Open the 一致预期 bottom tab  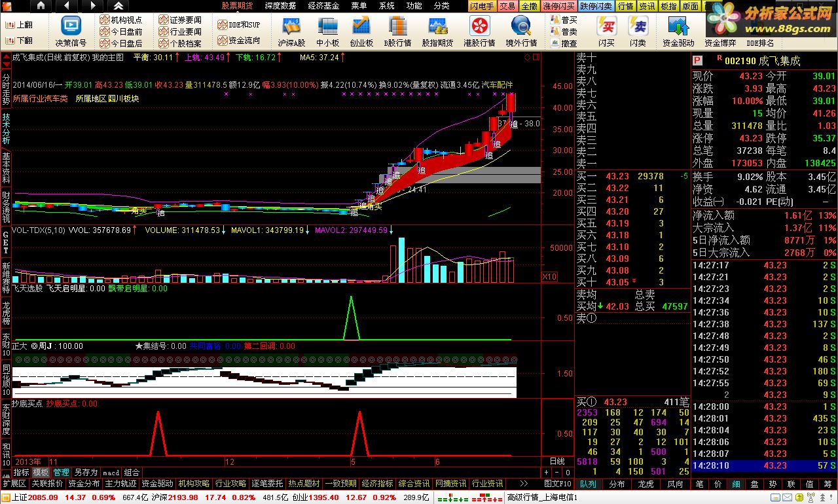[341, 484]
